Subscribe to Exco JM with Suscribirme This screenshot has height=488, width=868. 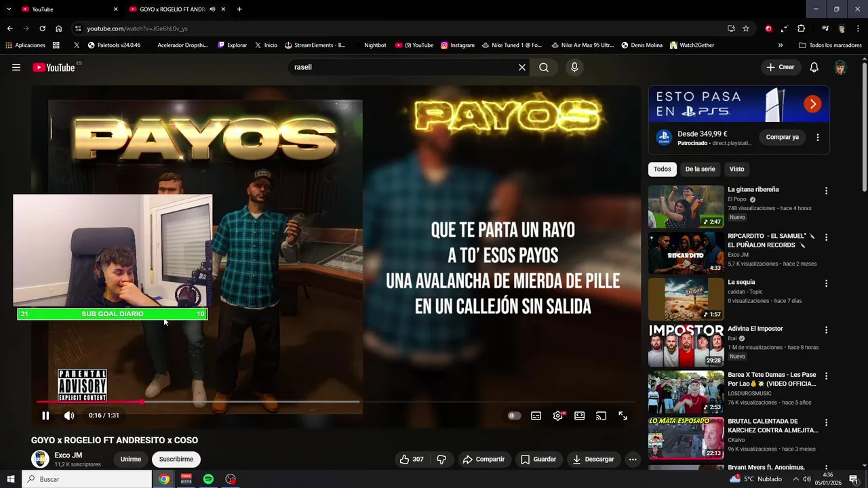[176, 459]
